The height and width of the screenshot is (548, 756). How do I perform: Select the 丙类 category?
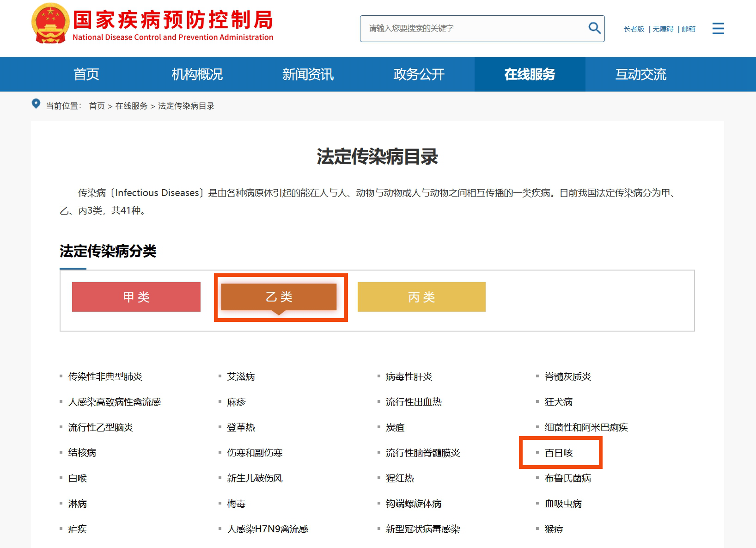[x=421, y=297]
